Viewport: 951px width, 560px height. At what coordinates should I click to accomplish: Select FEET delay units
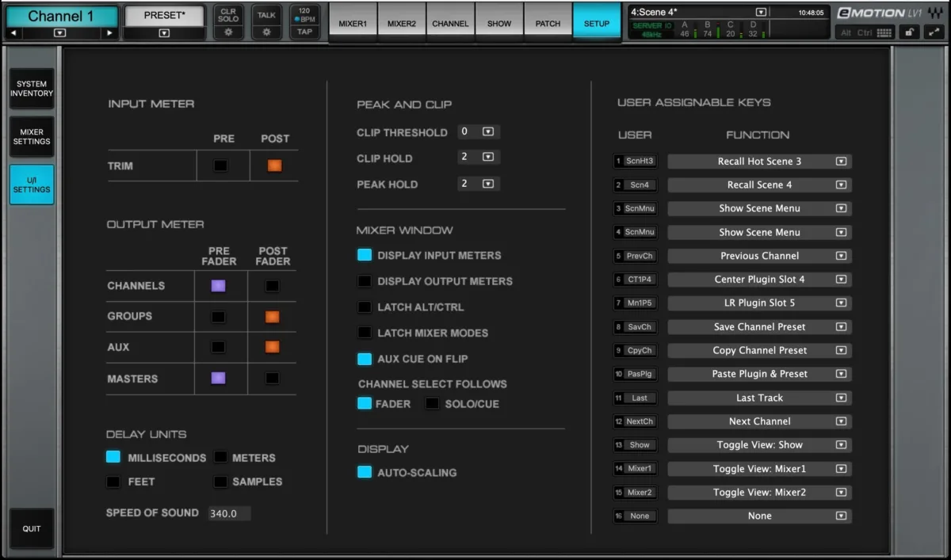coord(113,481)
